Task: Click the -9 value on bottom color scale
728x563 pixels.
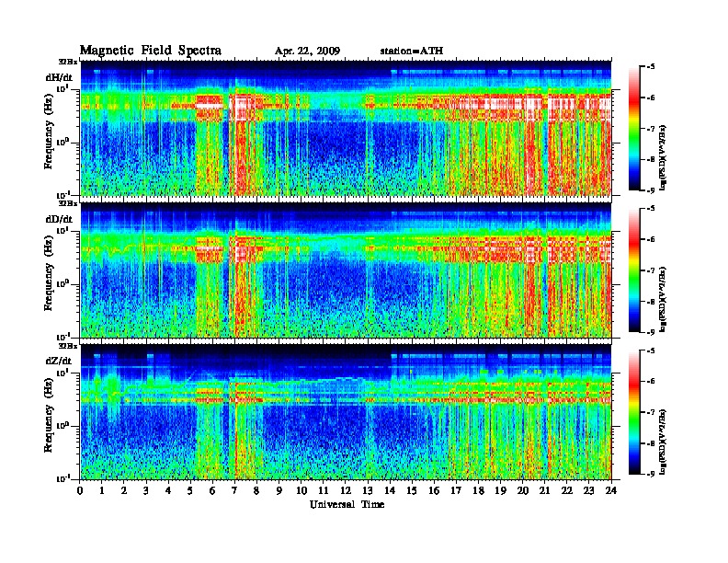Action: point(651,474)
